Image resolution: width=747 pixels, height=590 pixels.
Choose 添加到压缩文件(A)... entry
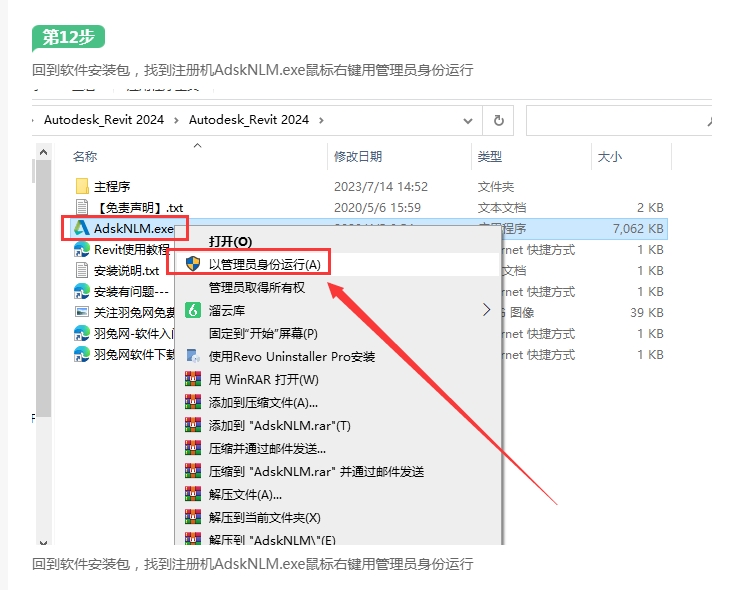click(337, 403)
